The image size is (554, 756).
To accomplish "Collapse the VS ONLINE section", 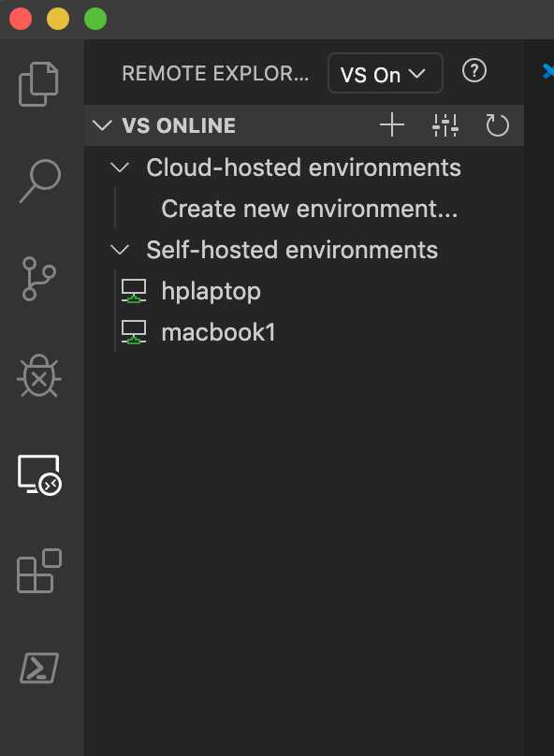I will (x=102, y=125).
